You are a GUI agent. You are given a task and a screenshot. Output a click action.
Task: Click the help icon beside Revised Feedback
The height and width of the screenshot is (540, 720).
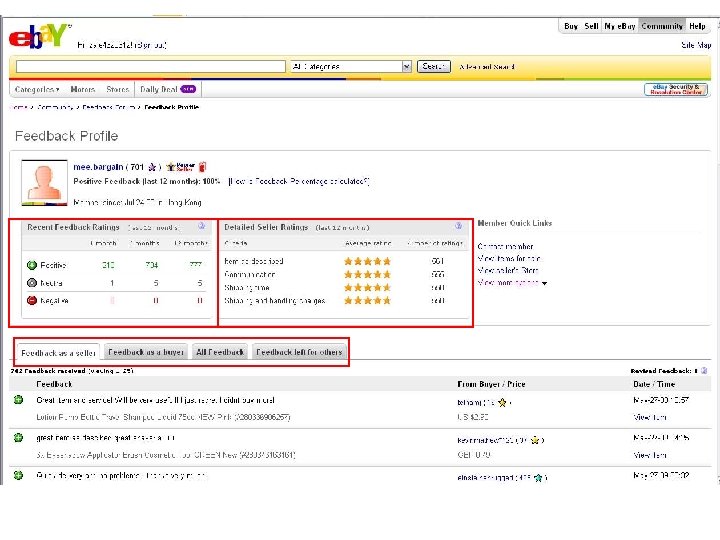(704, 371)
